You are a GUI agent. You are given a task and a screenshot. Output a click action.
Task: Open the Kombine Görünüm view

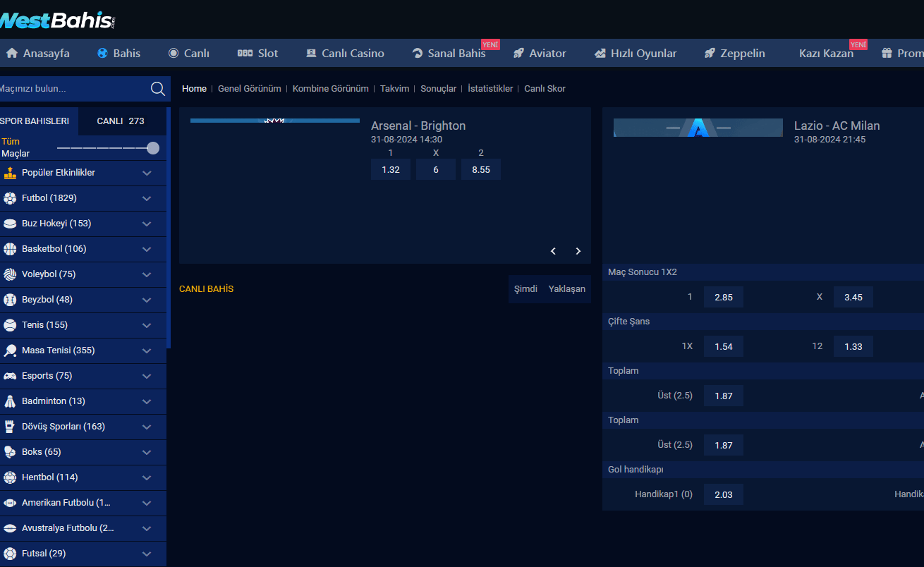click(x=331, y=89)
